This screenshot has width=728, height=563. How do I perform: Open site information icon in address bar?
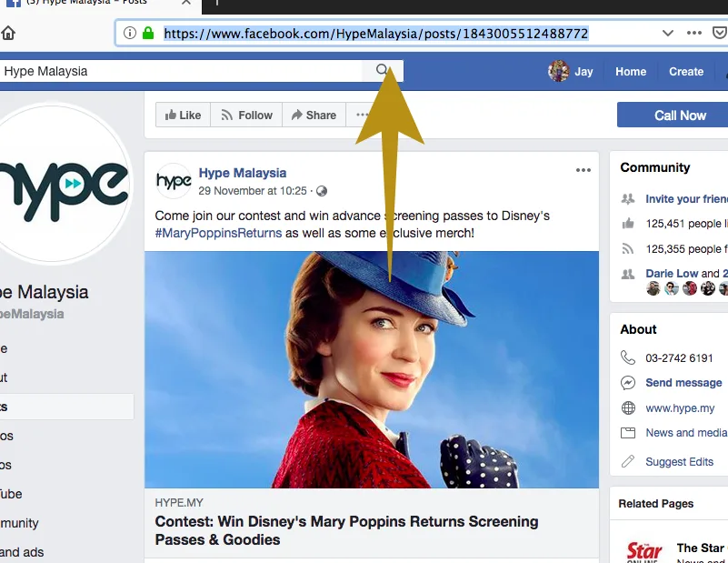(x=130, y=34)
